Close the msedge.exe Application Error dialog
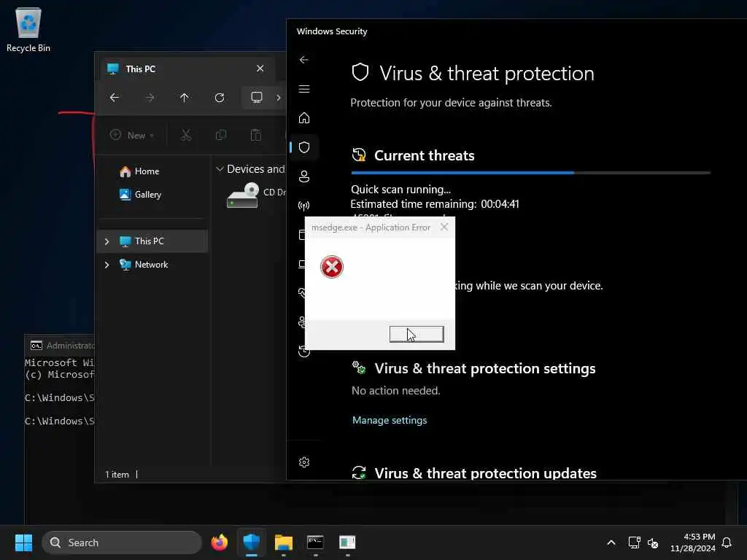 pyautogui.click(x=444, y=227)
